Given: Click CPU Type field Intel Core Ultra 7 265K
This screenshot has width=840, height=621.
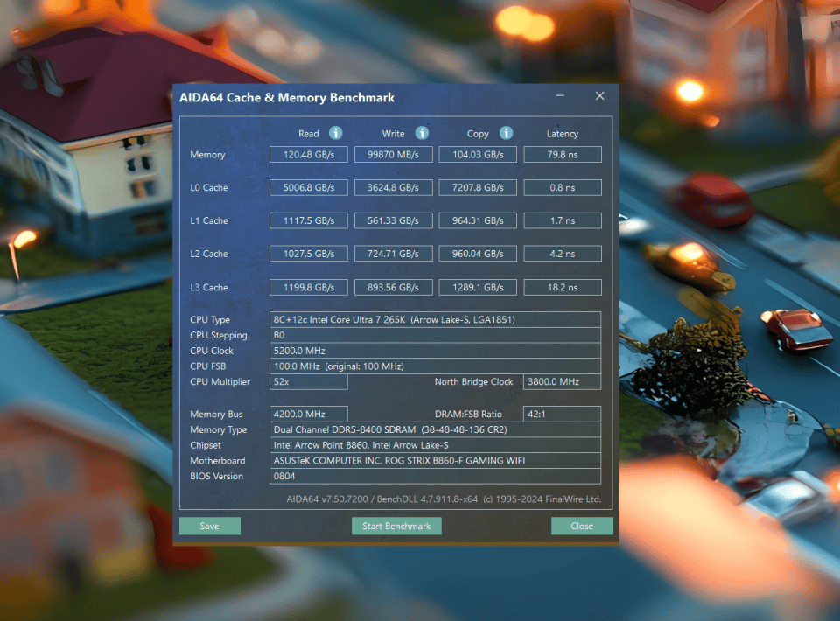Looking at the screenshot, I should (435, 319).
